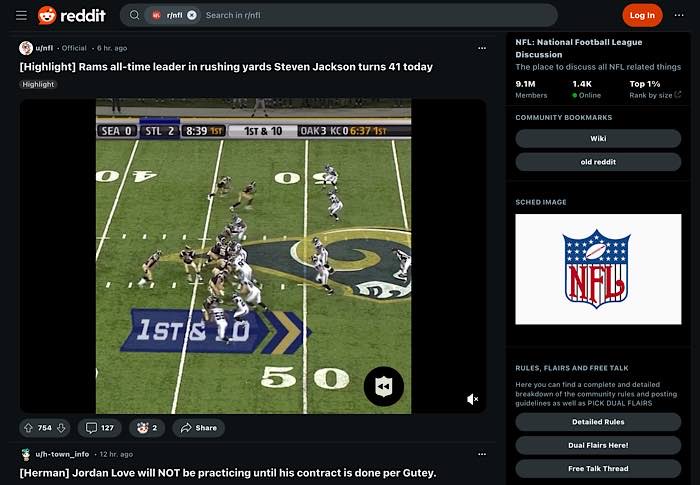The height and width of the screenshot is (485, 700).
Task: Click the search magnifier icon
Action: tap(134, 15)
